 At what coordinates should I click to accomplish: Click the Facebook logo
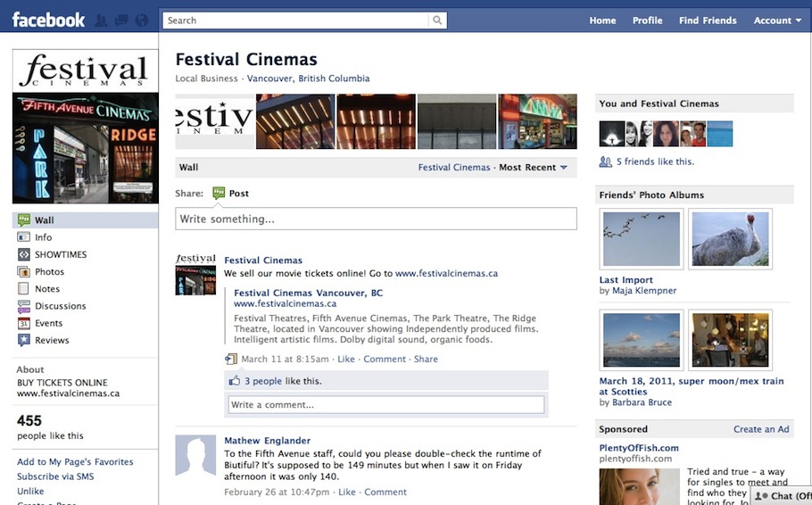48,21
